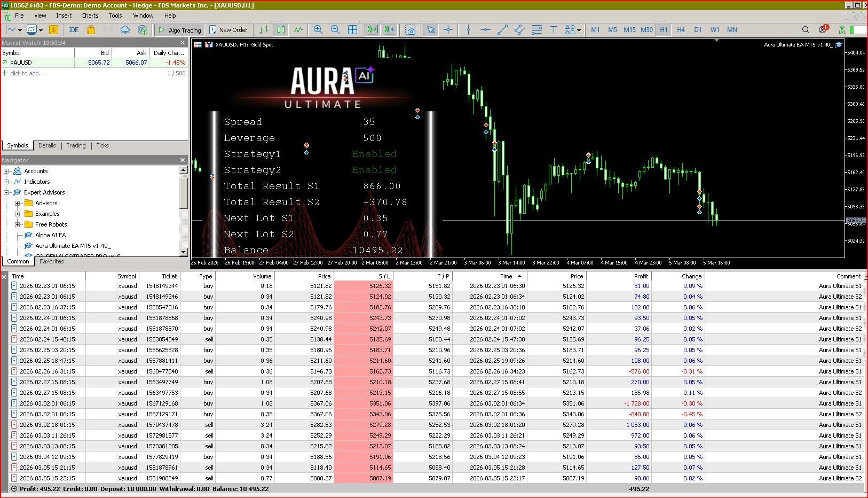868x498 pixels.
Task: Open the Market shopping bag icon
Action: (91, 30)
